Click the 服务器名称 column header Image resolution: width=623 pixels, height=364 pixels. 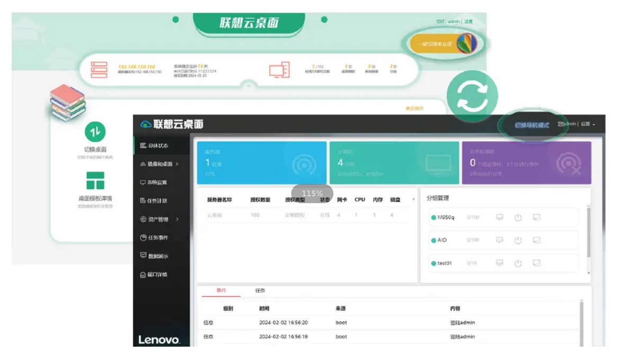(x=219, y=199)
